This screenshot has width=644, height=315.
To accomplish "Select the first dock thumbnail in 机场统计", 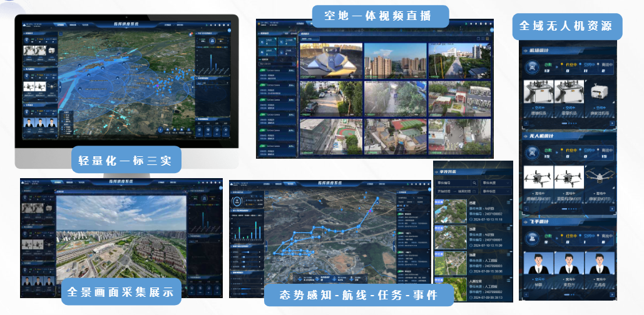I will (538, 91).
